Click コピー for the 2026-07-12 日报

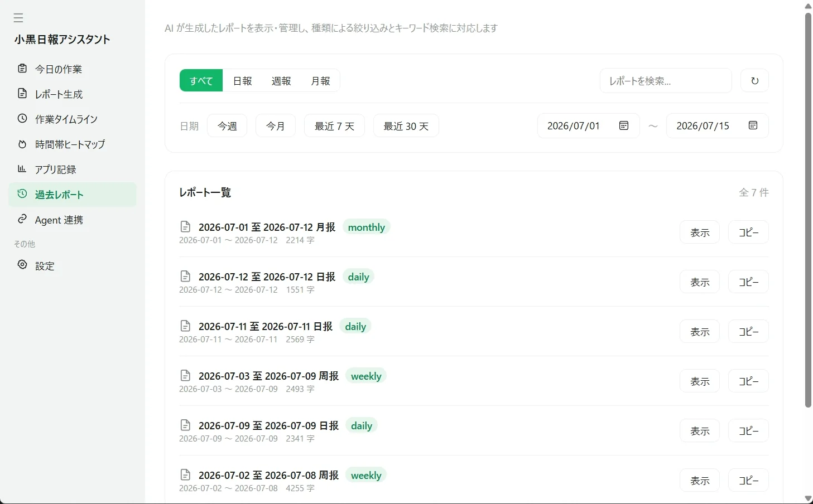click(x=748, y=282)
